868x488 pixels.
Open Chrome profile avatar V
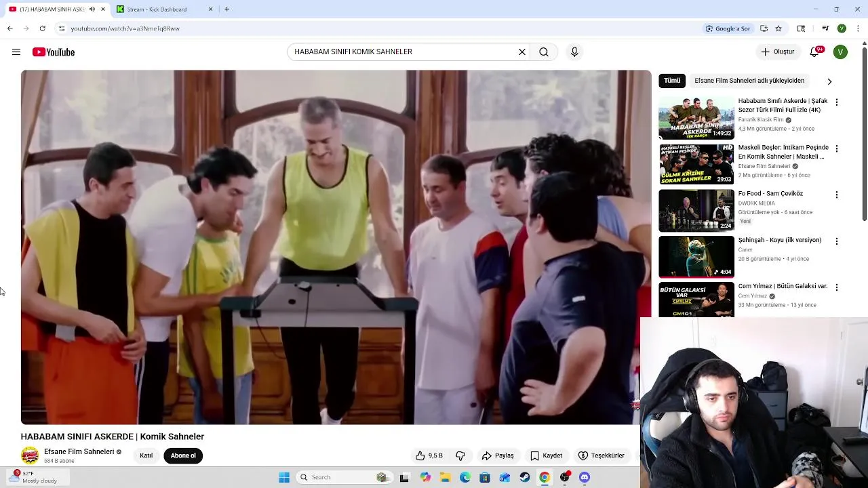pos(842,28)
